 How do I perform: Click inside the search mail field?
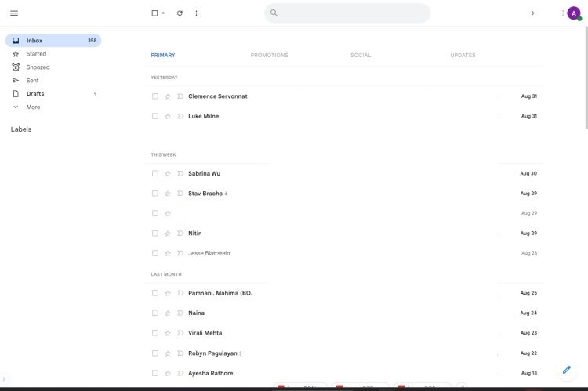click(353, 13)
